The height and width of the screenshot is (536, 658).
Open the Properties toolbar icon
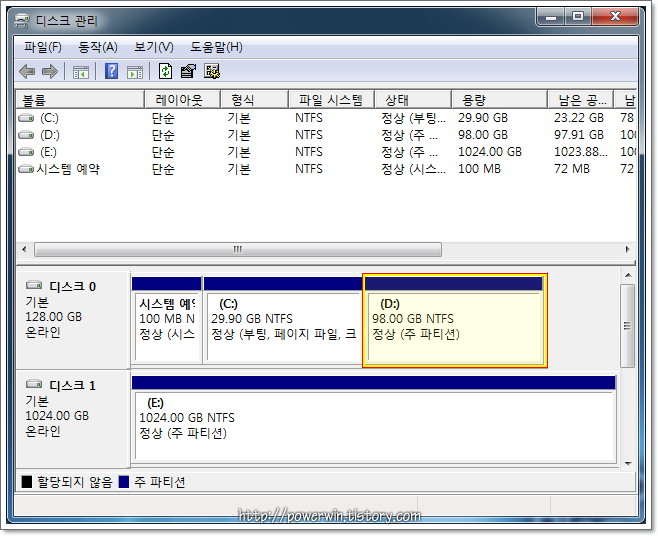(188, 71)
